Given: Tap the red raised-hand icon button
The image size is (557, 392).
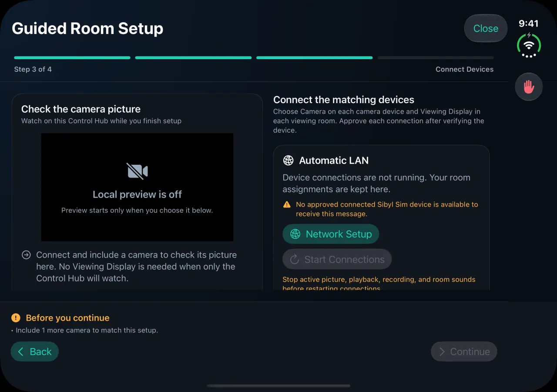Looking at the screenshot, I should pyautogui.click(x=529, y=87).
